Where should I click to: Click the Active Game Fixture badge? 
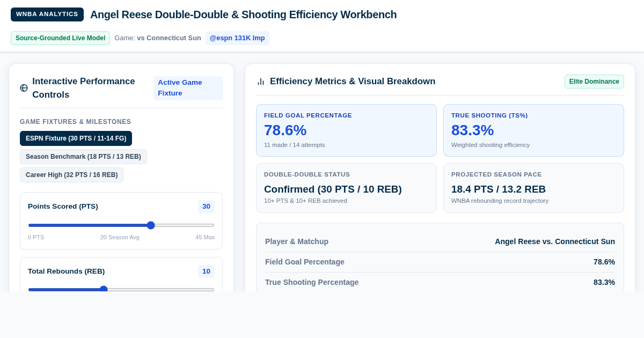(x=188, y=88)
